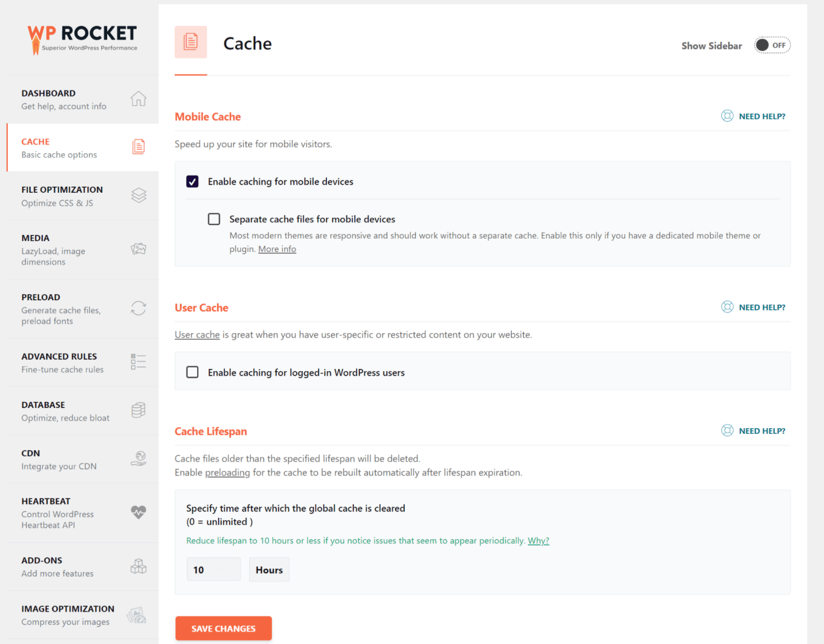Screen dimensions: 824x644
Task: Click the Cache document icon in the sidebar
Action: coord(138,147)
